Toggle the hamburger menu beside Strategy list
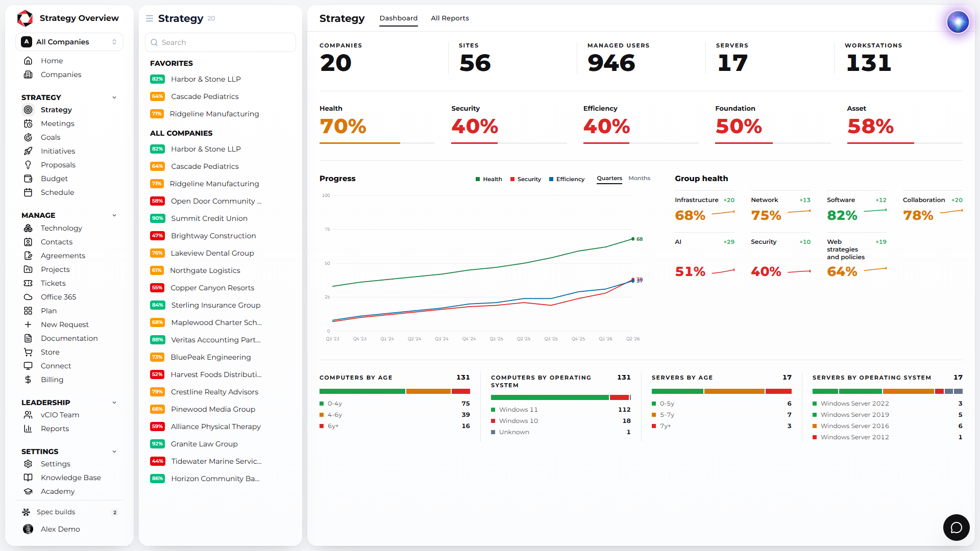The image size is (980, 551). pyautogui.click(x=150, y=18)
